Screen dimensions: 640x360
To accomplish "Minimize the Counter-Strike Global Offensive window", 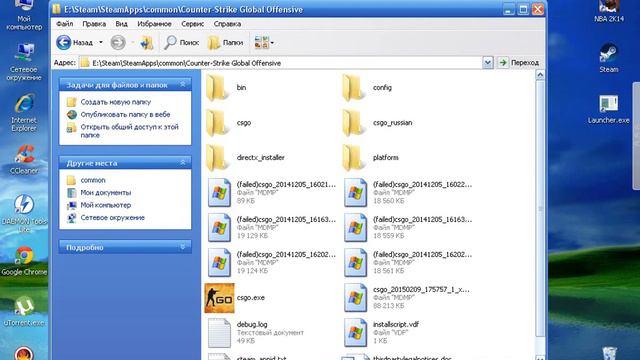I will click(x=509, y=9).
